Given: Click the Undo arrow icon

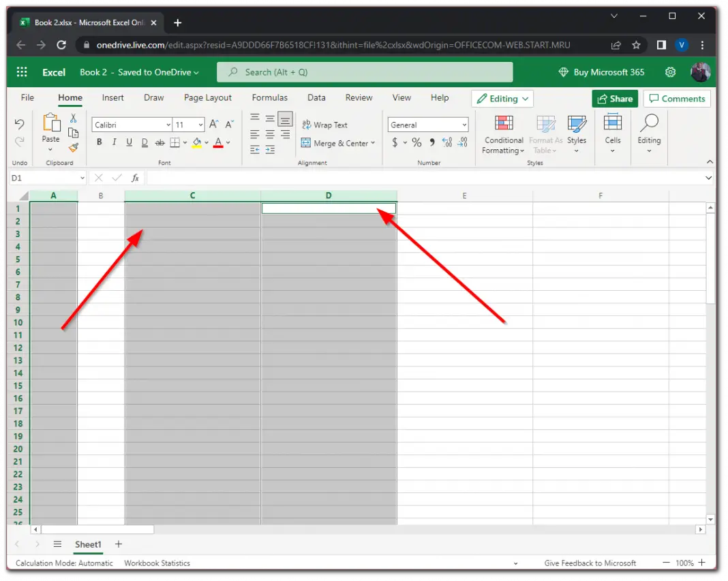Looking at the screenshot, I should tap(19, 125).
